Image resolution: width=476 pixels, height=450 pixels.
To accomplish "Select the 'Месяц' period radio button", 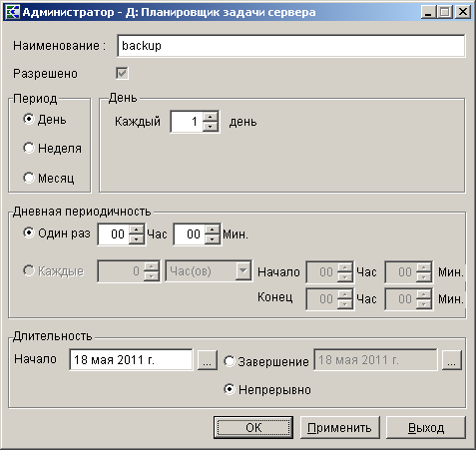I will (x=29, y=178).
